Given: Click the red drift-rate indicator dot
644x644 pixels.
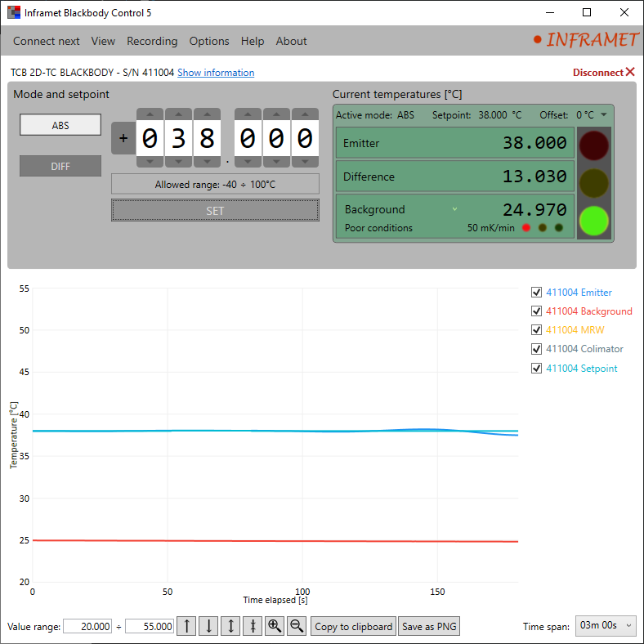Looking at the screenshot, I should [526, 227].
